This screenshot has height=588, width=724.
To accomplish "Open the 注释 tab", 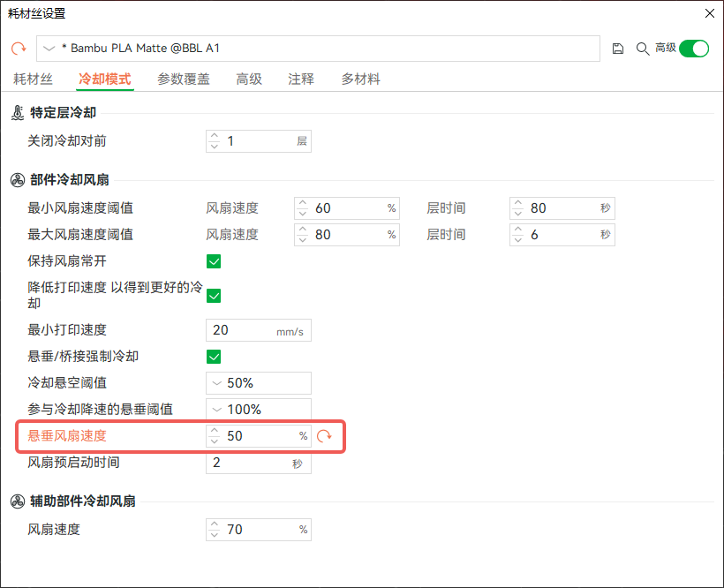I will pos(301,79).
